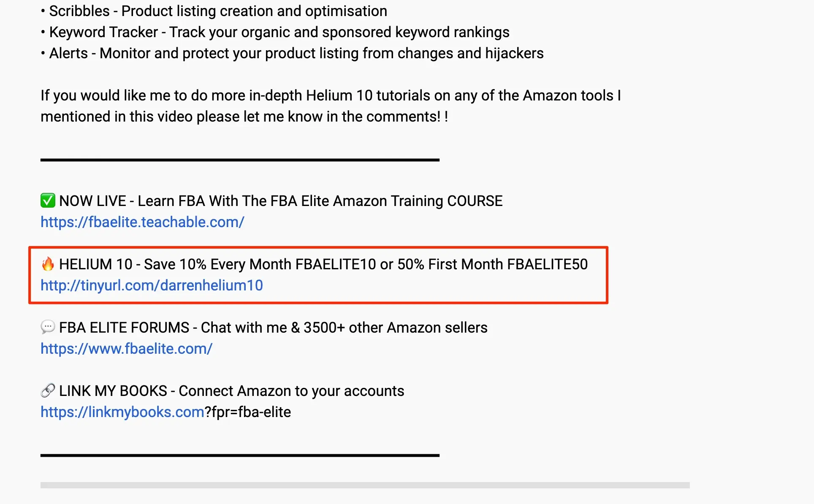Click the 'NOW LIVE - Learn FBA' heading text
The width and height of the screenshot is (814, 504).
point(281,201)
